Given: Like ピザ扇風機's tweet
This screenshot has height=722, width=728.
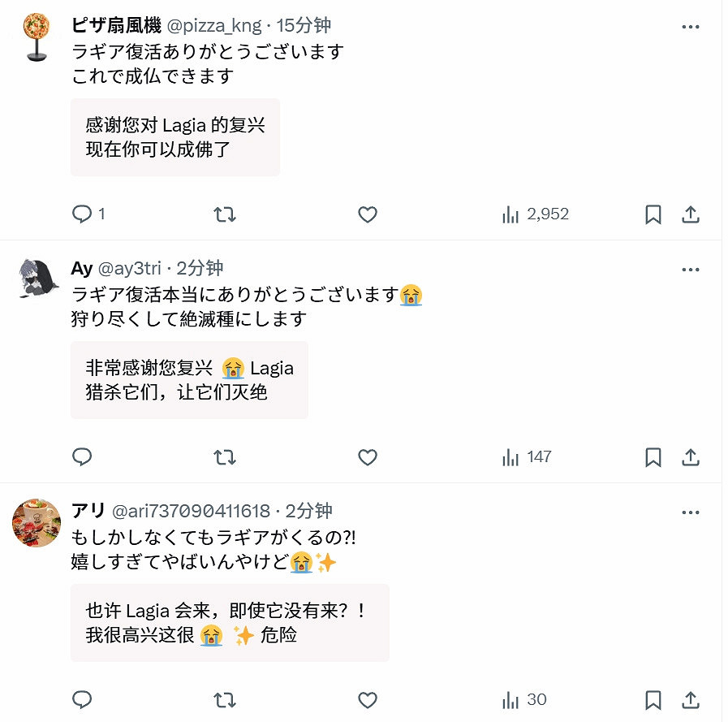Looking at the screenshot, I should point(367,214).
